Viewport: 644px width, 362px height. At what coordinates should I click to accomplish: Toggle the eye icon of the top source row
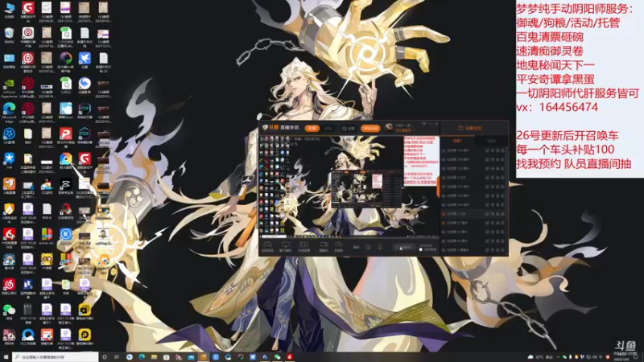(x=444, y=150)
